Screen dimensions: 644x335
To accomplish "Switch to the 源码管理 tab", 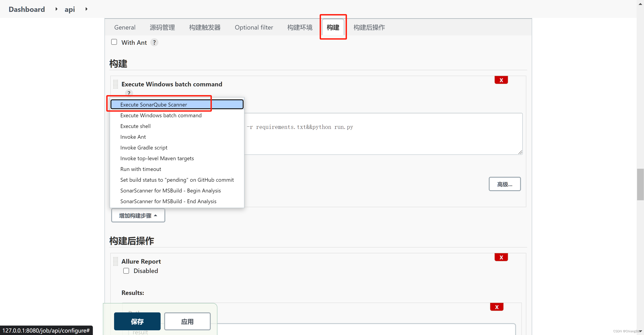I will (x=162, y=27).
